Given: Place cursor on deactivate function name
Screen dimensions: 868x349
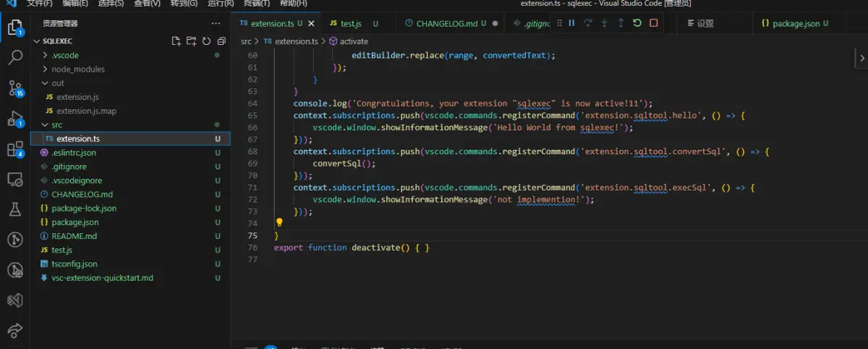Looking at the screenshot, I should point(375,248).
